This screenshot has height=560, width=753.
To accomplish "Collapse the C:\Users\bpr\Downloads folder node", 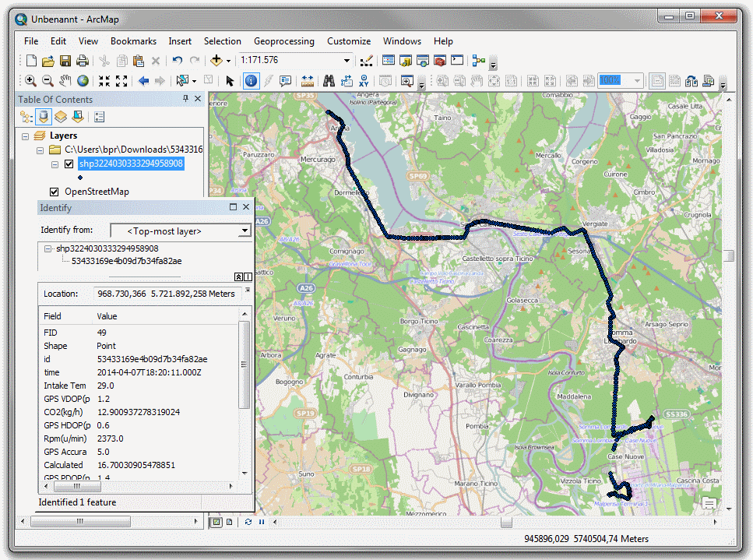I will coord(40,150).
